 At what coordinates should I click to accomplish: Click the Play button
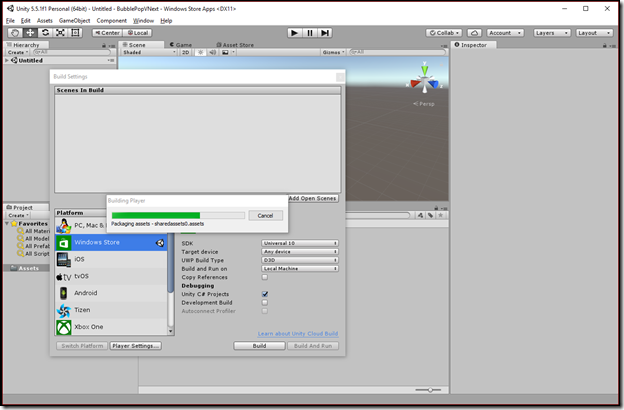(x=294, y=33)
